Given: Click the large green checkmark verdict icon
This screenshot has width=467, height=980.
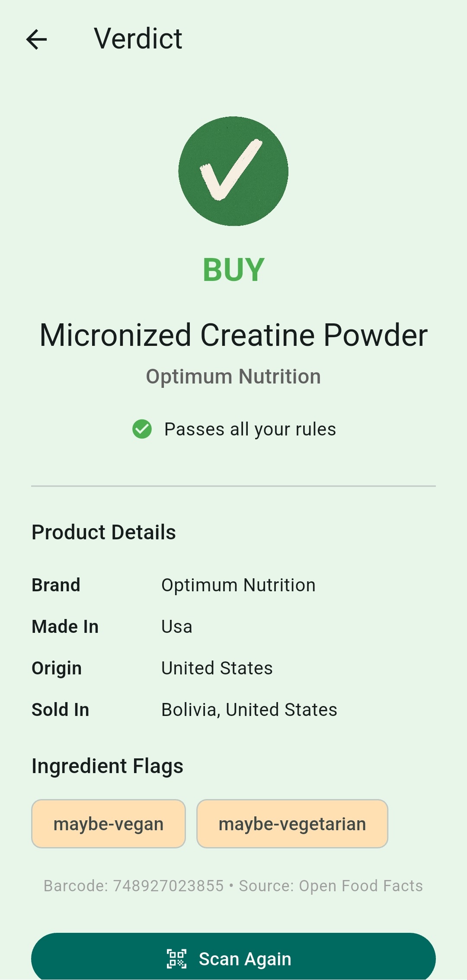Looking at the screenshot, I should (x=233, y=171).
